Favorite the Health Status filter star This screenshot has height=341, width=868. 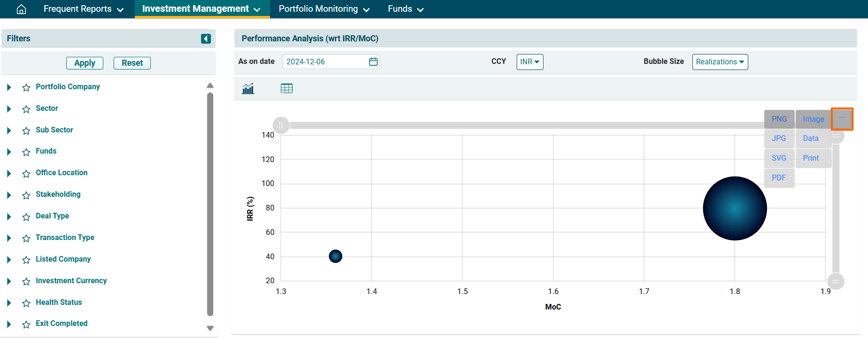click(x=26, y=303)
